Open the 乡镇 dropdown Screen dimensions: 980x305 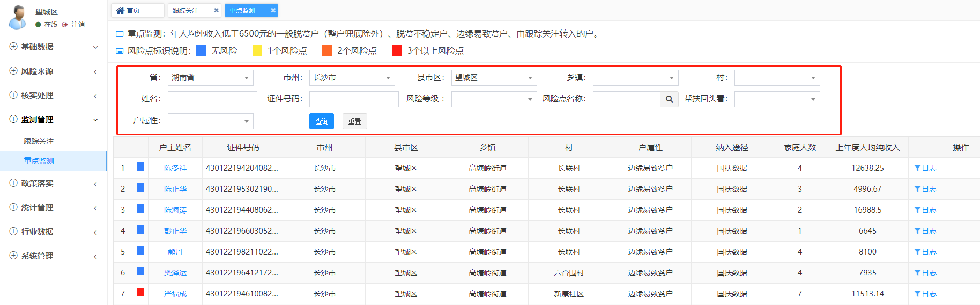[x=635, y=78]
